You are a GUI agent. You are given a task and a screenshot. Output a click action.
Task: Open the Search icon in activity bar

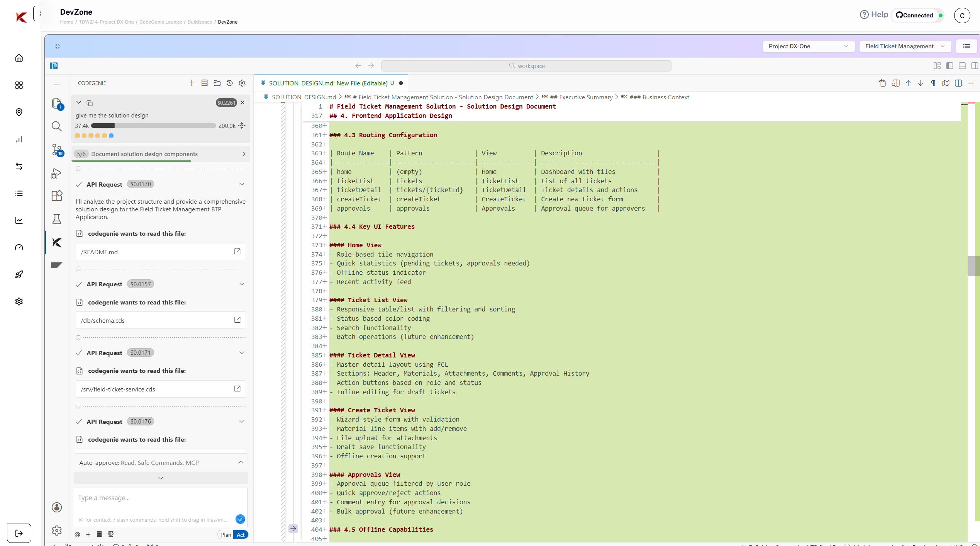[x=57, y=126]
